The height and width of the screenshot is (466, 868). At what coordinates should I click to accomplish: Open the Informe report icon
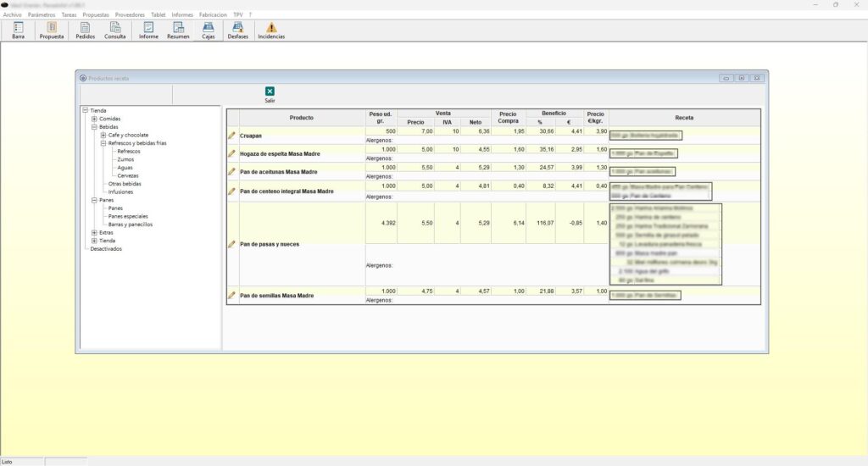[148, 31]
